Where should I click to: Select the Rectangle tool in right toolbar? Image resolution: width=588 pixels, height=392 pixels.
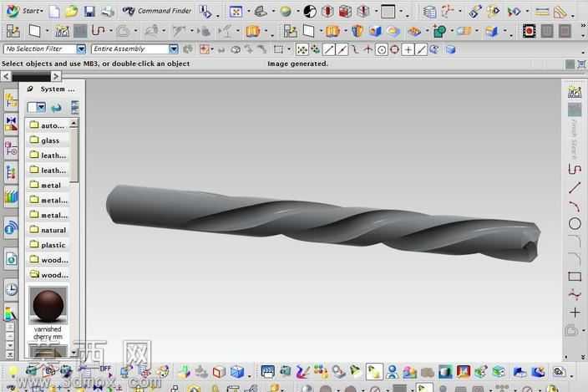(575, 277)
